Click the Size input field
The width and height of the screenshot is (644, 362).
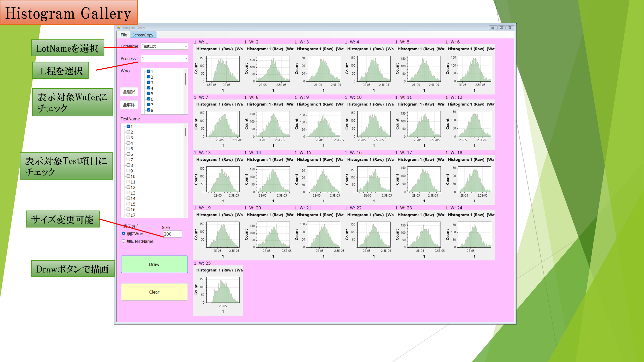[x=173, y=234]
